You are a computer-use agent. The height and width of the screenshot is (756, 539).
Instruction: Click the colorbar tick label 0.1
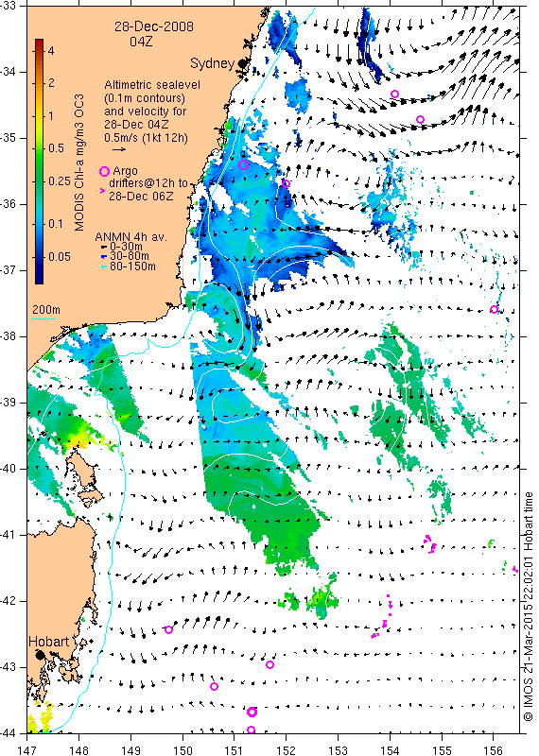pos(56,223)
